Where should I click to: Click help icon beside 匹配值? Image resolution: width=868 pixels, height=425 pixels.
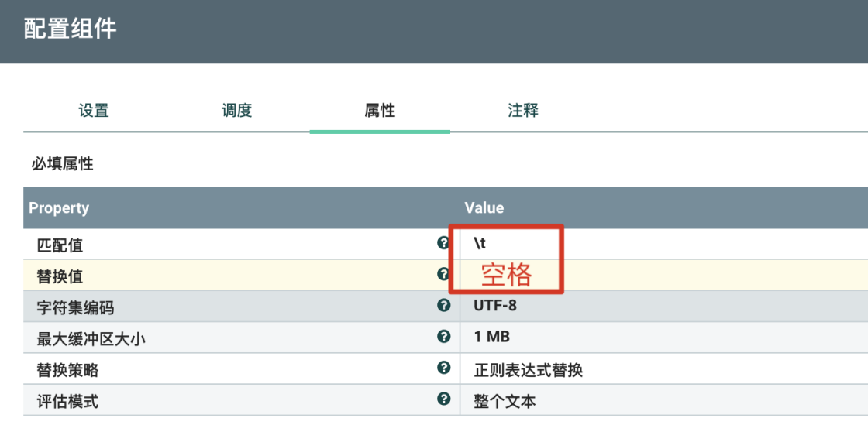443,243
